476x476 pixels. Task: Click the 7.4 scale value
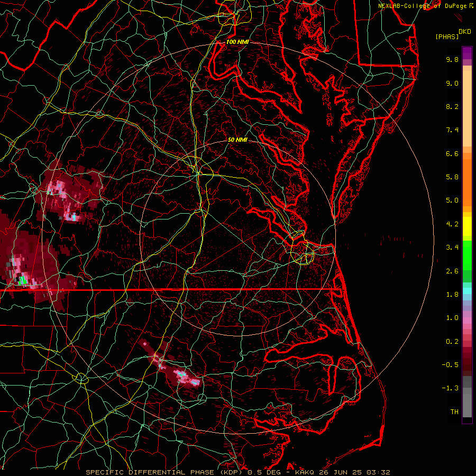tap(452, 130)
